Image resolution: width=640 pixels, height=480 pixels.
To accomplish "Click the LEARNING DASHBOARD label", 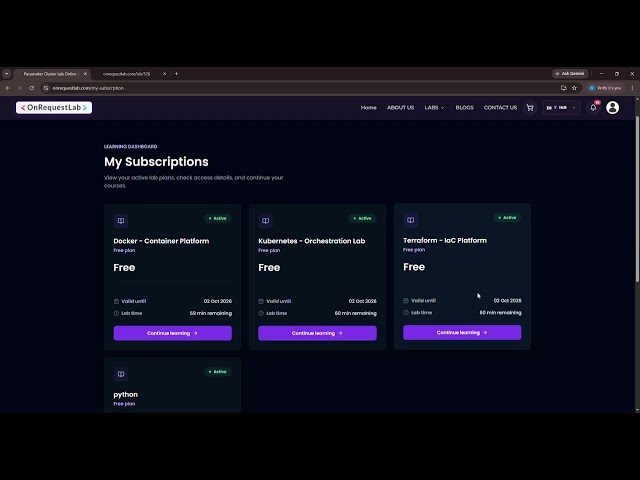I will coord(130,147).
